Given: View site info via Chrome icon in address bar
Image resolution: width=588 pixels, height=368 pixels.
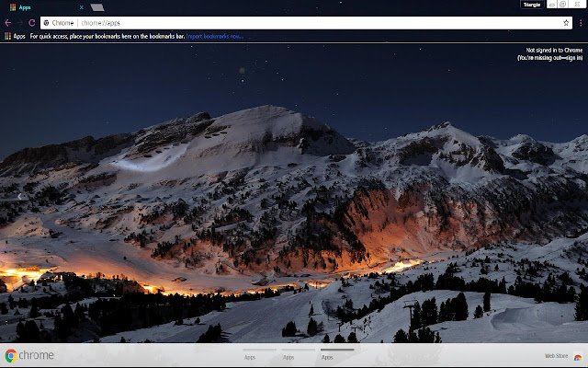Looking at the screenshot, I should 46,23.
